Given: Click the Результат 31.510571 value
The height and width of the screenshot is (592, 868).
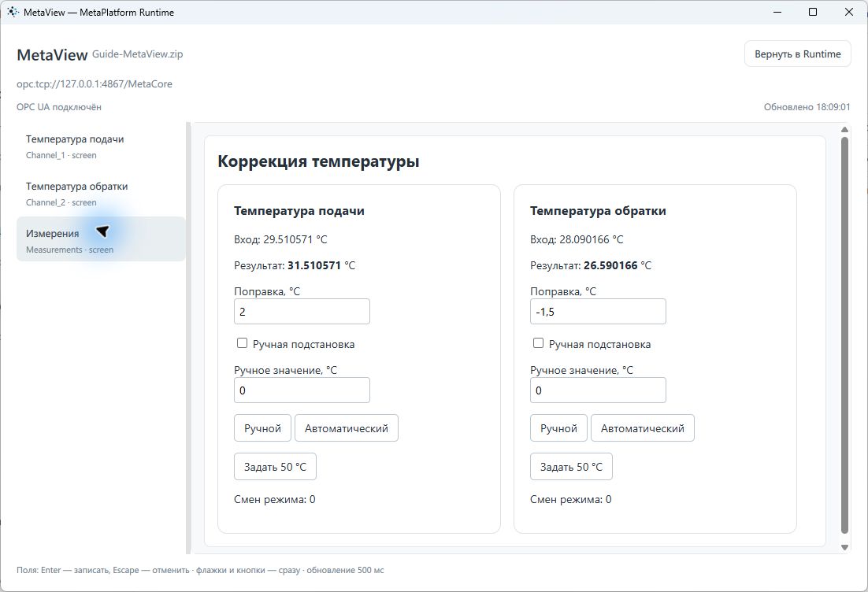Looking at the screenshot, I should pos(313,265).
